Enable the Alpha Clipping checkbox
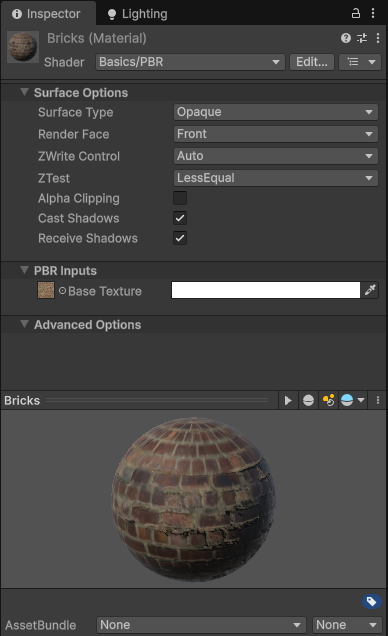 coord(180,198)
